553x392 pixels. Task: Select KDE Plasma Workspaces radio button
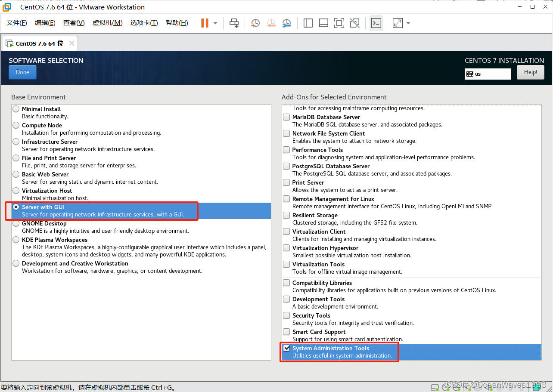tap(16, 240)
